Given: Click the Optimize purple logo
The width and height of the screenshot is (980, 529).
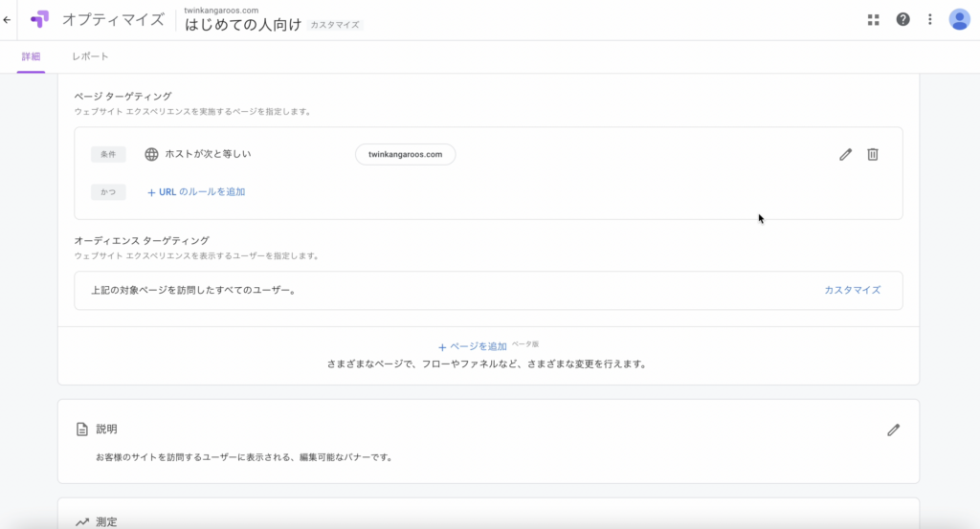Looking at the screenshot, I should (x=39, y=19).
